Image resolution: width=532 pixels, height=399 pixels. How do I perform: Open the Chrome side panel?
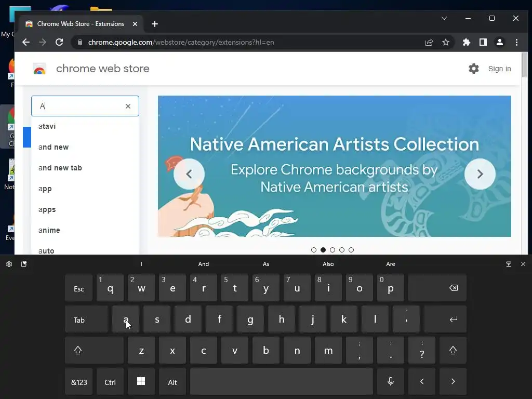[483, 42]
